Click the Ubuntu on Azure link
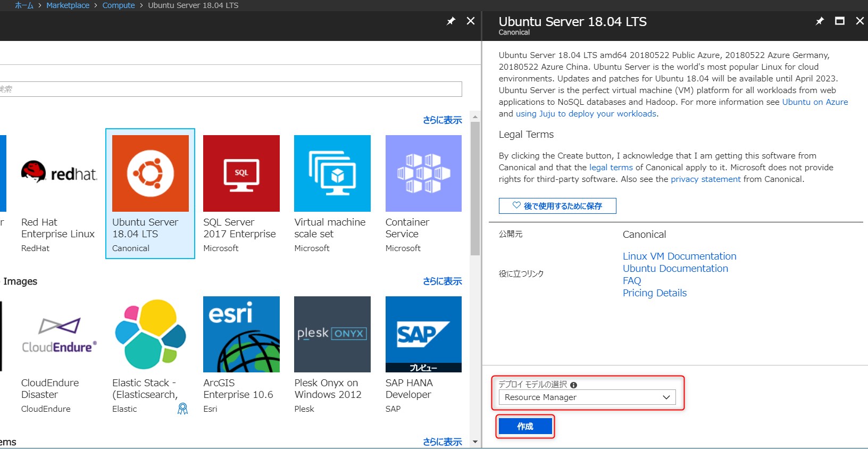The height and width of the screenshot is (449, 868). [815, 102]
